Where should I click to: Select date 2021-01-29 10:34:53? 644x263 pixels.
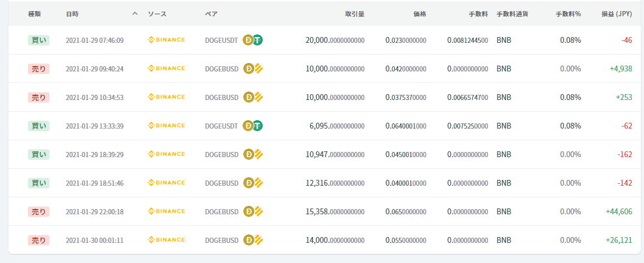point(94,97)
